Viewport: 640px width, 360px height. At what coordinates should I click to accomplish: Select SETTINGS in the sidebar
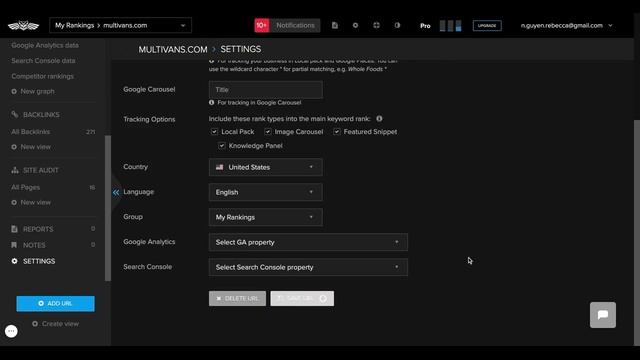pos(39,261)
